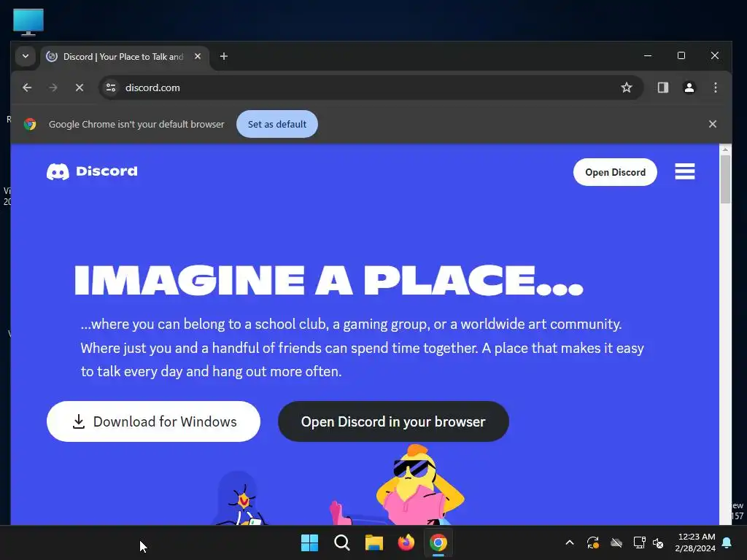Bookmark this page with star icon

626,87
